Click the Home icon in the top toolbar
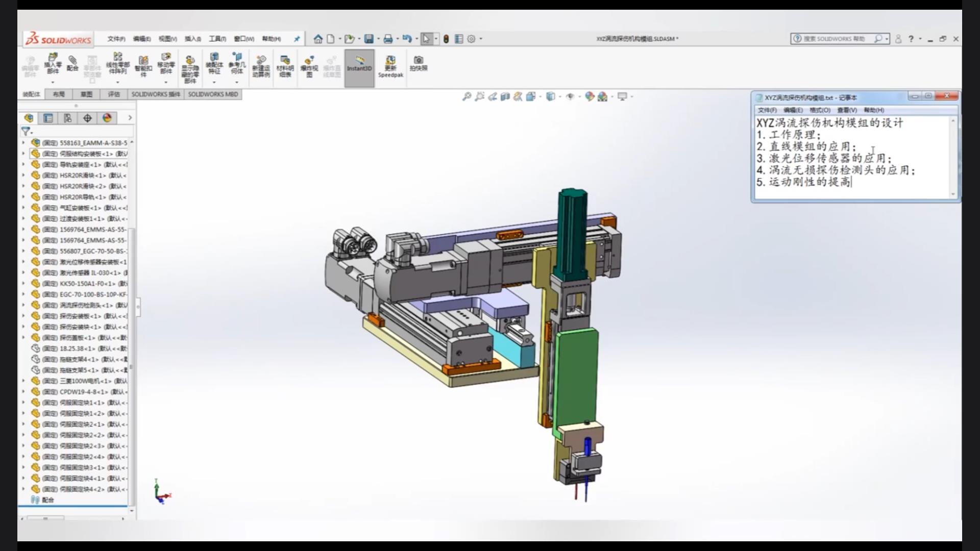This screenshot has height=551, width=980. 318,39
